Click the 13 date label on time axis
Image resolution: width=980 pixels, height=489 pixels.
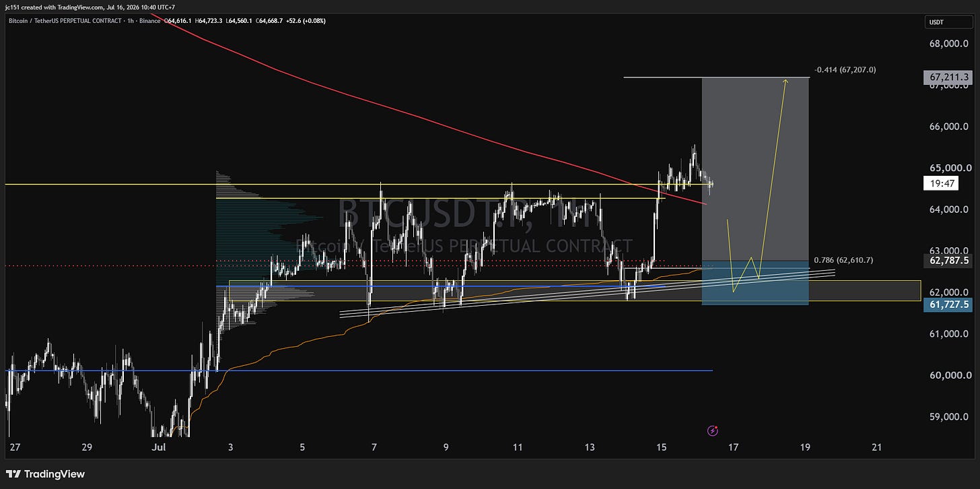tap(590, 447)
